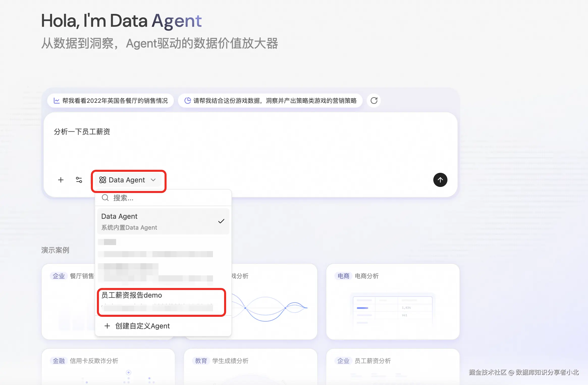Refresh the suggested prompts
This screenshot has width=588, height=385.
coord(374,101)
